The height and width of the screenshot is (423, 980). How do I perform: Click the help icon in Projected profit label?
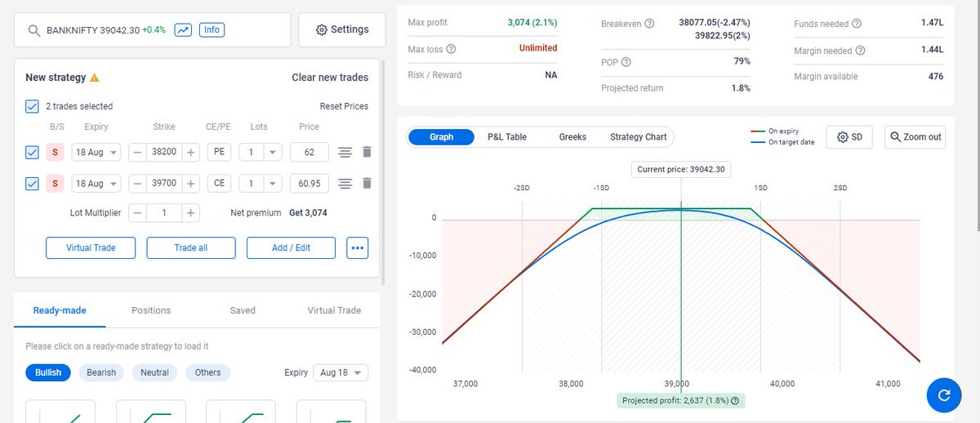tap(735, 401)
